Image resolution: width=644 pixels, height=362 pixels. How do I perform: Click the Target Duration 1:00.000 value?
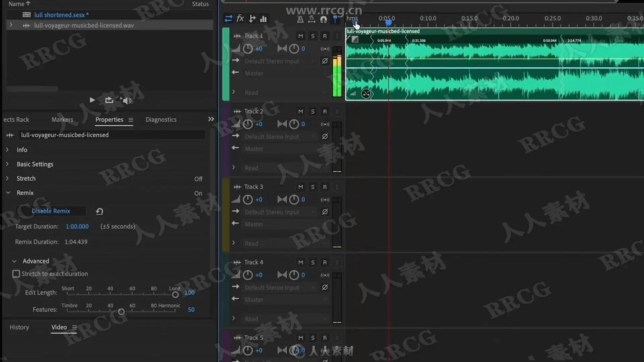coord(77,227)
